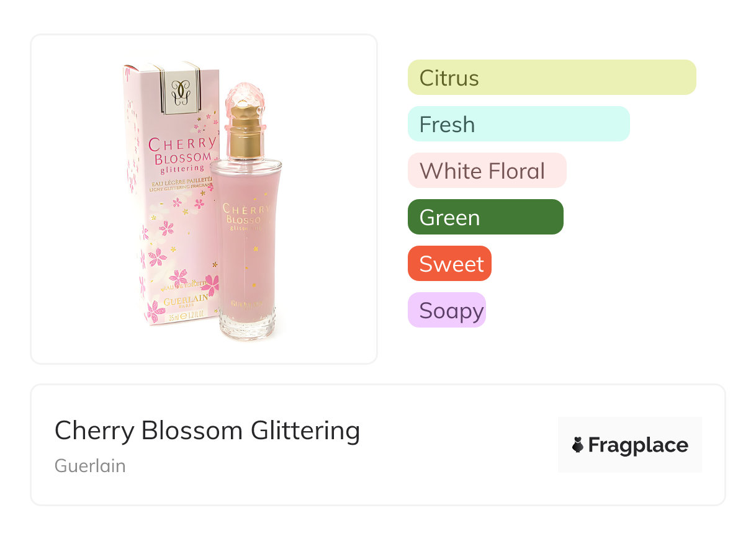Click the bee icon in Fragplace logo
756x536 pixels.
[x=578, y=445]
